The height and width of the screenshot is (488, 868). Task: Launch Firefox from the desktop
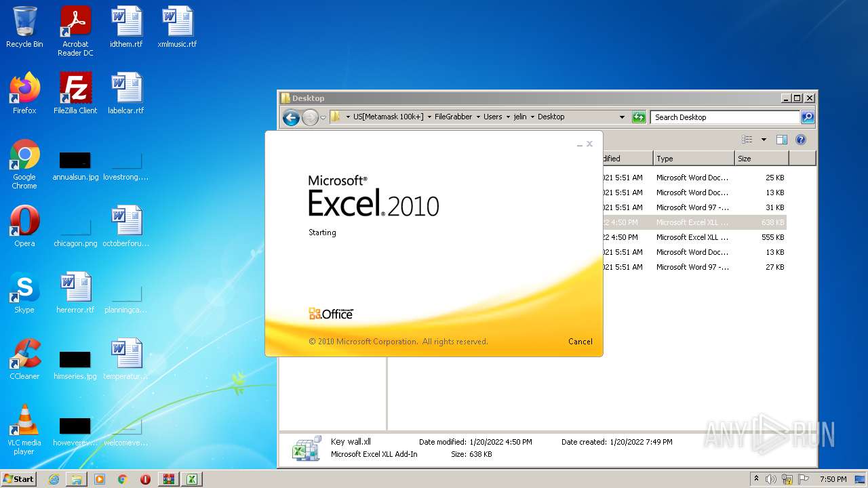coord(24,94)
